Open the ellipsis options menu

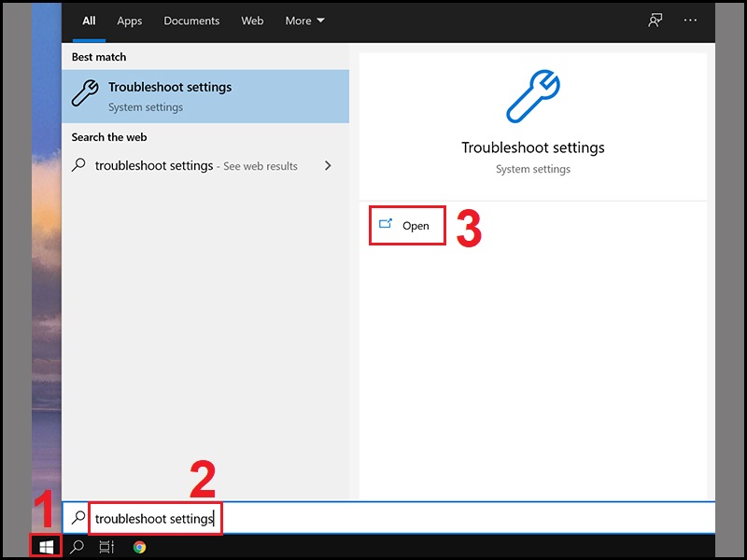pos(689,21)
